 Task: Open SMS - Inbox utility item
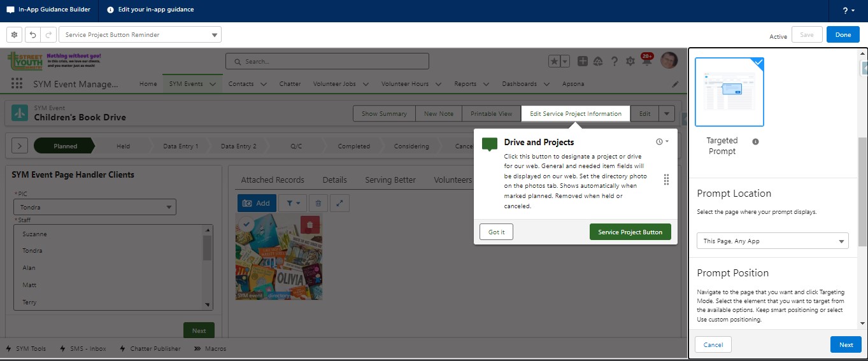click(x=83, y=348)
